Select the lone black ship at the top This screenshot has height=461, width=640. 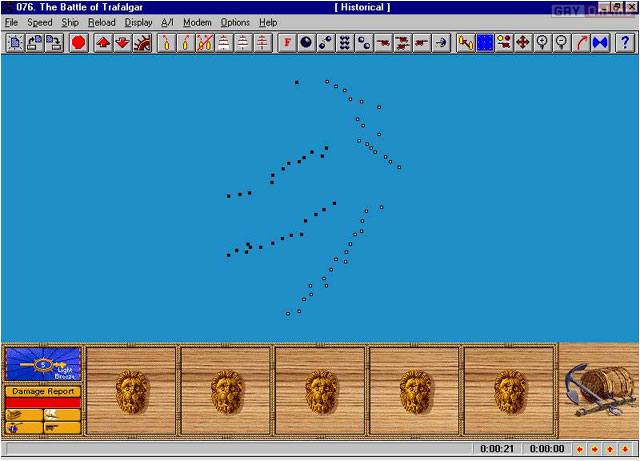click(297, 82)
